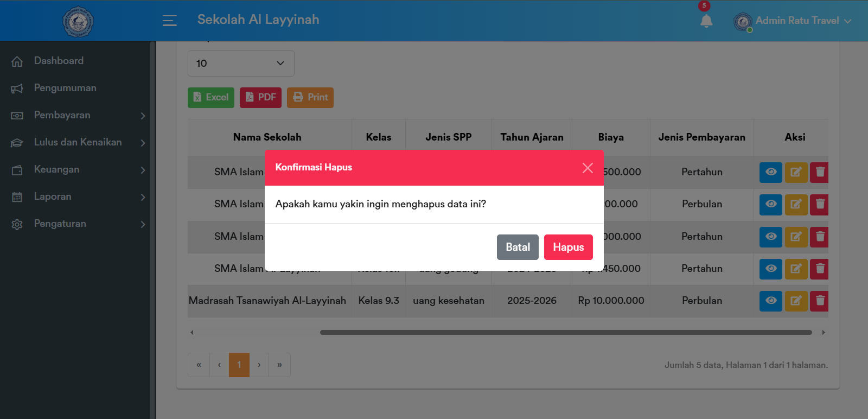
Task: Expand the Lulus dan Kenaikan chevron
Action: tap(143, 143)
